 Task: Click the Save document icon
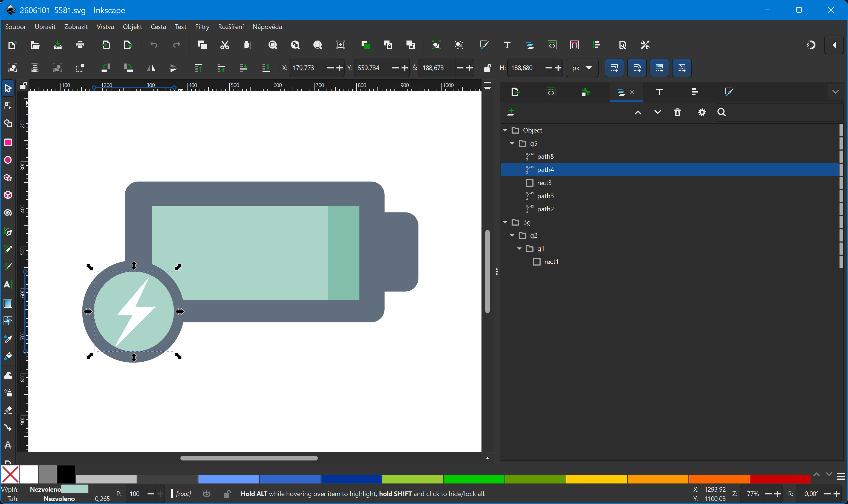58,45
